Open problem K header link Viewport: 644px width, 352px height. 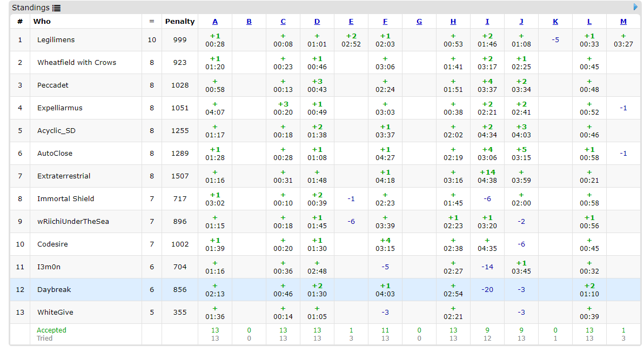click(555, 22)
